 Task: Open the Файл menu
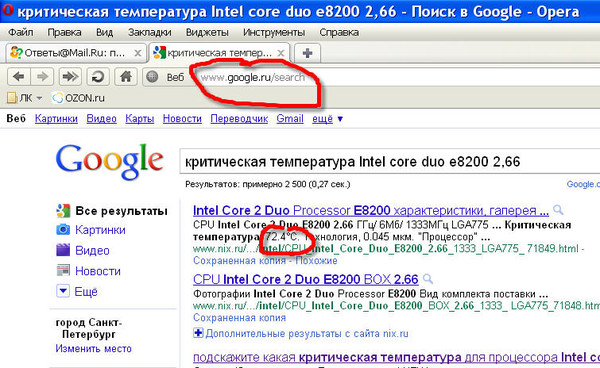21,33
